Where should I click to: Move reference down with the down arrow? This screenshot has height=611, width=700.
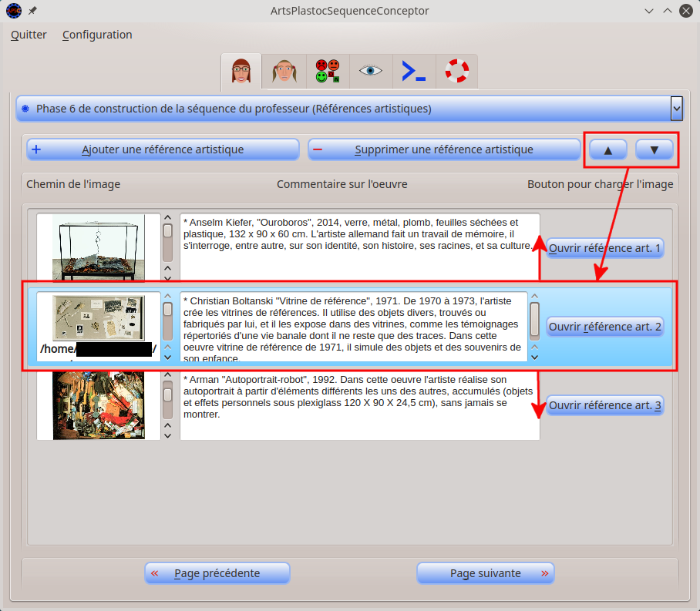tap(655, 150)
